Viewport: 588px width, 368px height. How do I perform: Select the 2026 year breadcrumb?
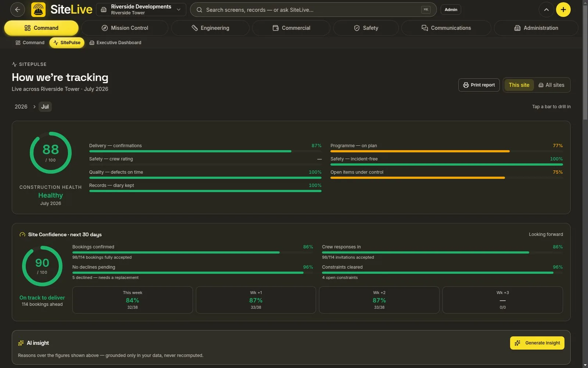21,107
